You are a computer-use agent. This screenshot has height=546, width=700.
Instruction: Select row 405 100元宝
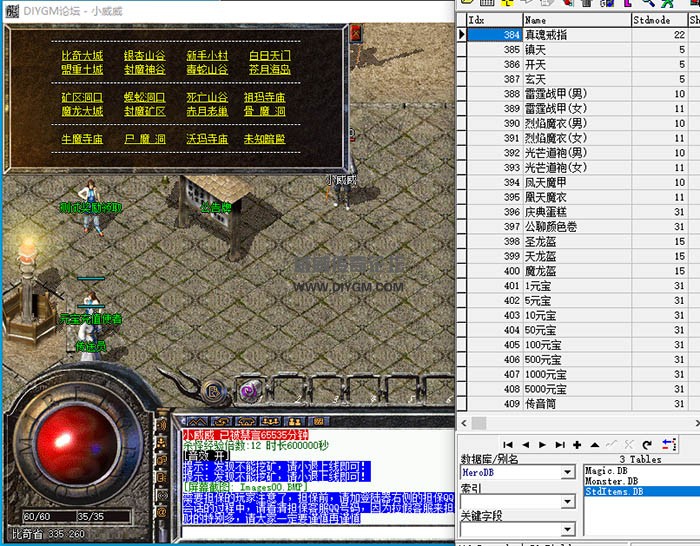579,345
